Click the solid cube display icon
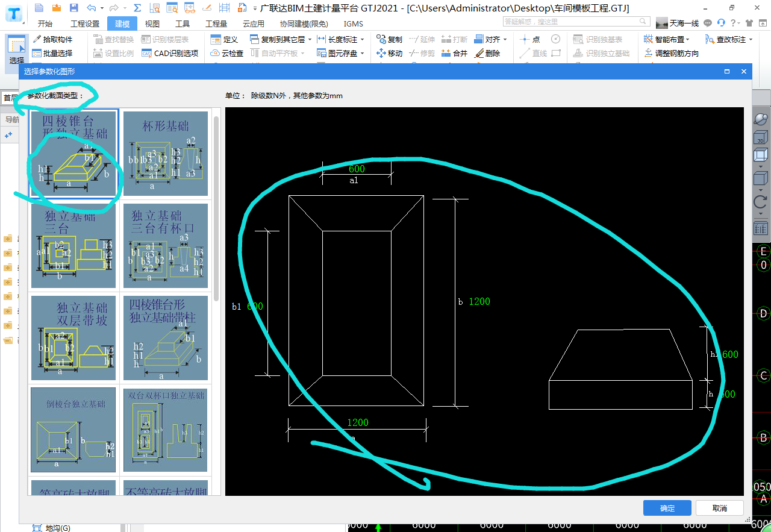 pyautogui.click(x=760, y=179)
